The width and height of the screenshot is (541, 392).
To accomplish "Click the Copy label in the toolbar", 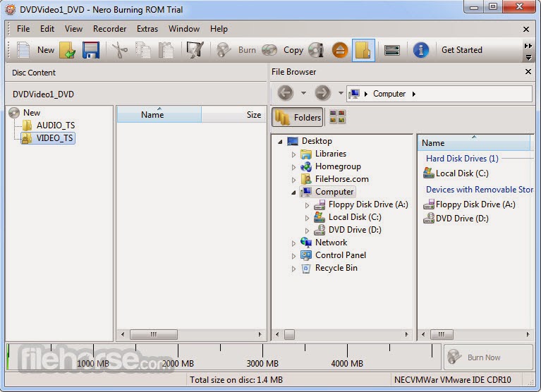I will 293,50.
